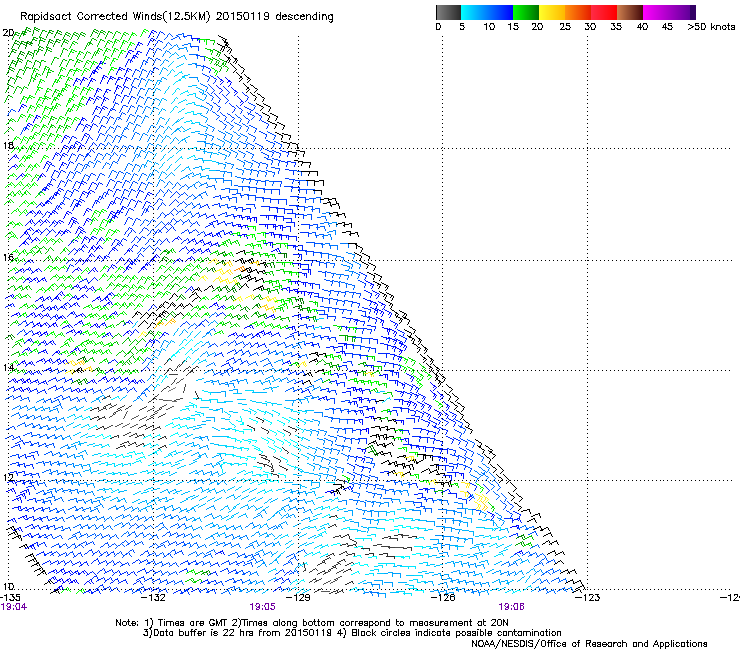This screenshot has width=740, height=650.
Task: Click the latitude label 14
Action: pos(8,367)
